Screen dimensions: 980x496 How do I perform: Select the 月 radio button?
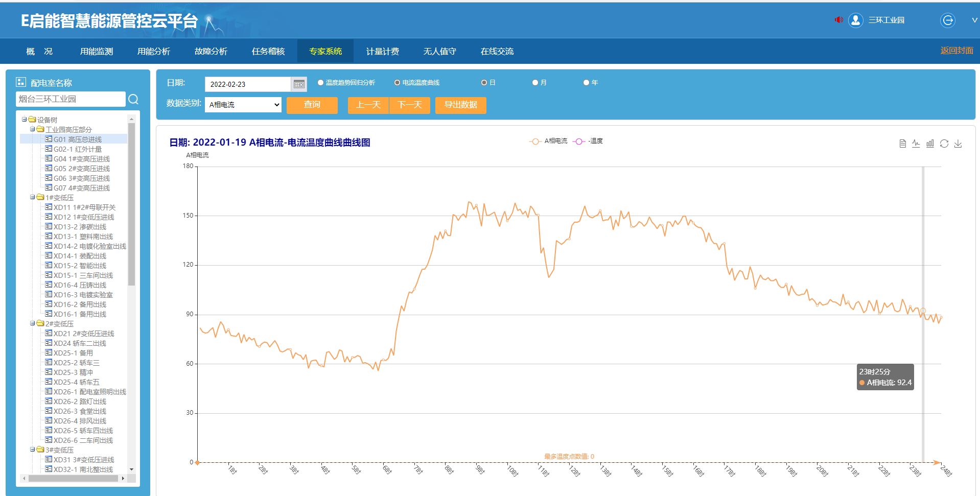click(x=535, y=83)
